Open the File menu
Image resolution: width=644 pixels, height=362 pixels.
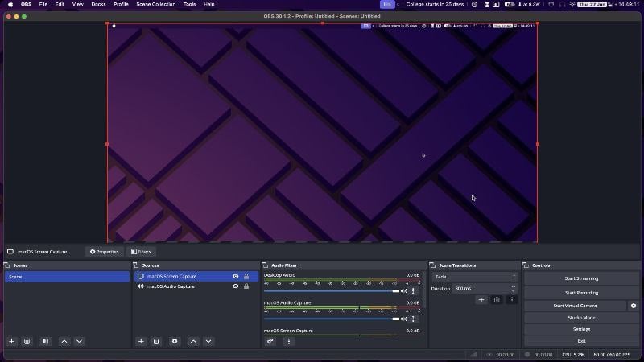coord(43,4)
